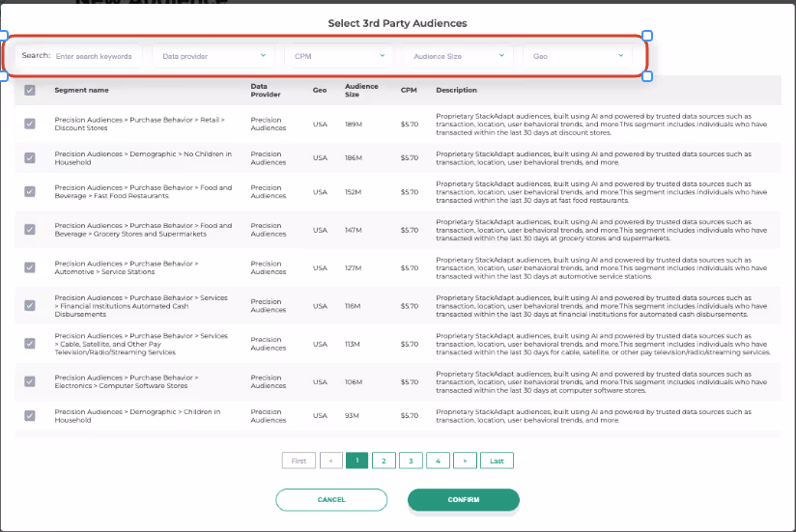
Task: Go to previous page with < button
Action: [331, 461]
